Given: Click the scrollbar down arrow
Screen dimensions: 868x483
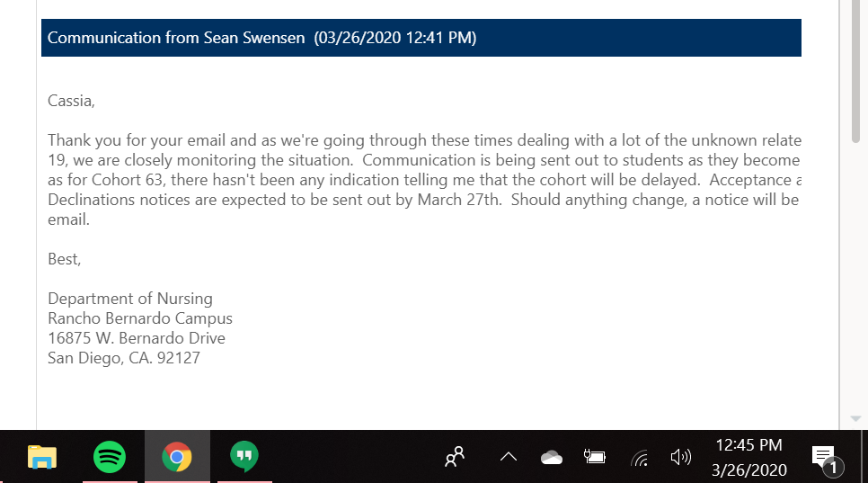Looking at the screenshot, I should click(855, 419).
